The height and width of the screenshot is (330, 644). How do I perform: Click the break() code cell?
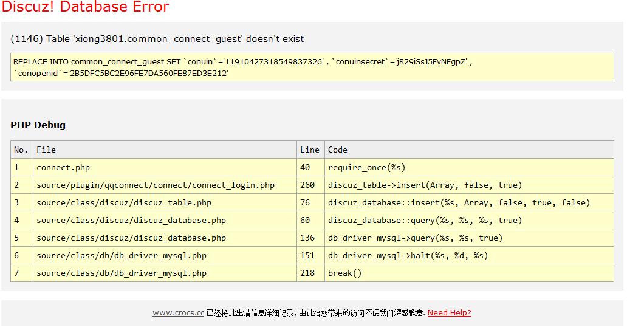344,273
